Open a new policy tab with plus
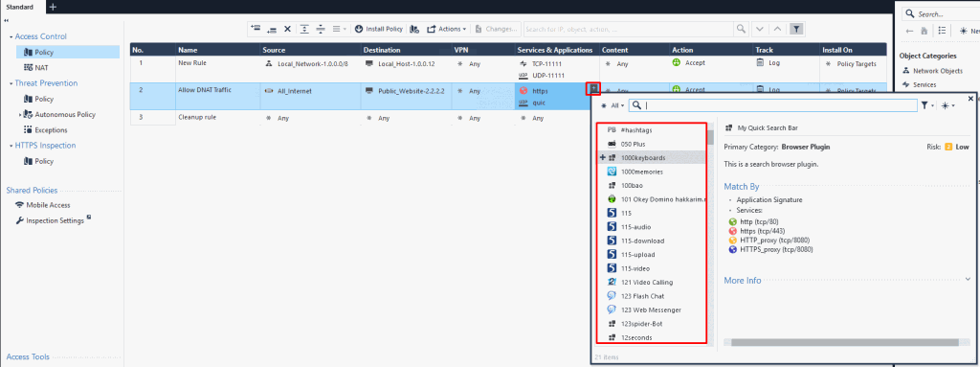The image size is (980, 367). (53, 7)
